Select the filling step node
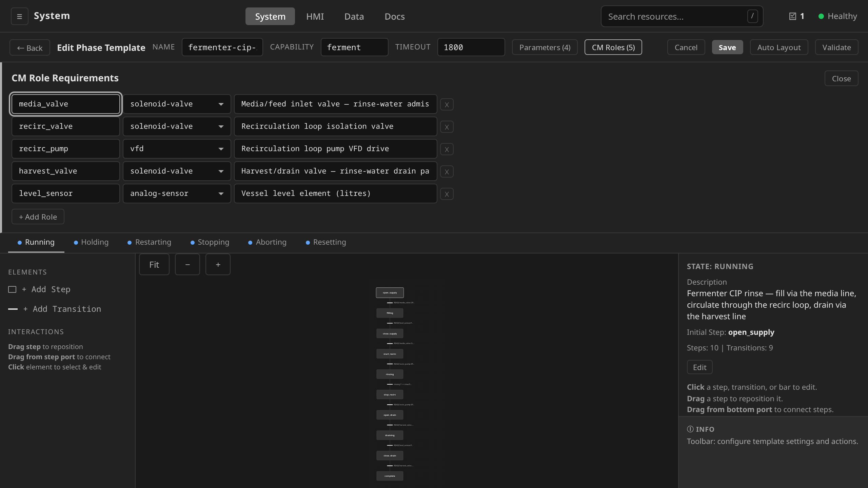This screenshot has width=868, height=488. coord(390,313)
